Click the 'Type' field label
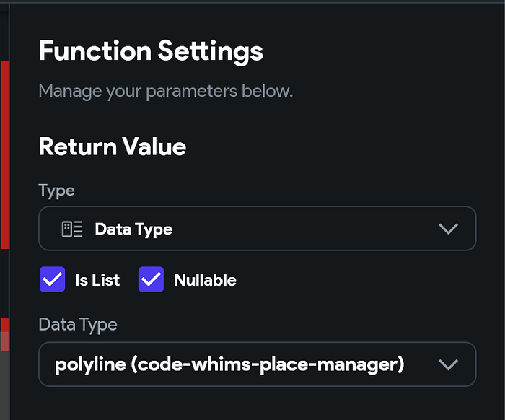505x420 pixels. click(56, 191)
